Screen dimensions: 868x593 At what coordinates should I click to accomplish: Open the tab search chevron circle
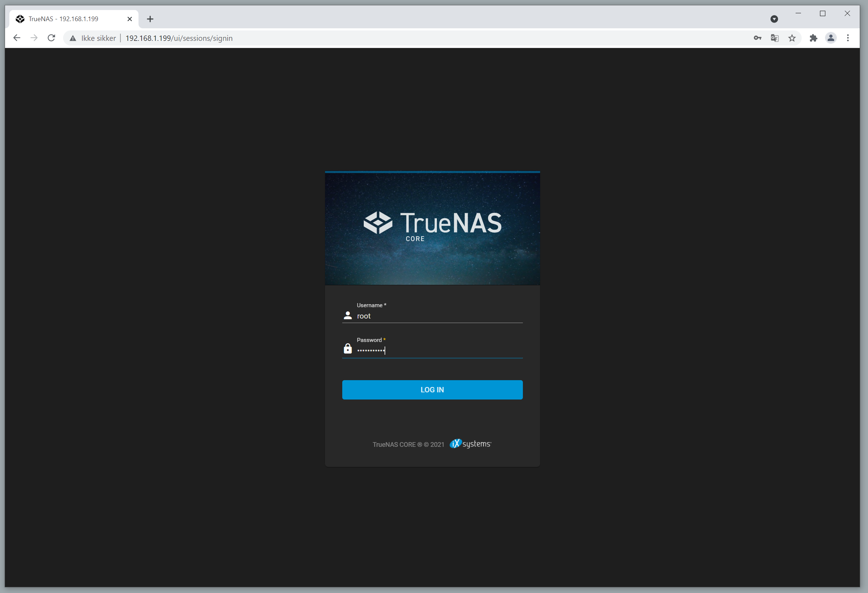click(774, 19)
